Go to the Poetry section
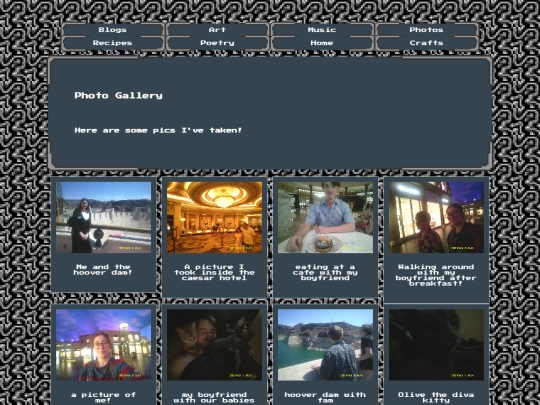Viewport: 540px width, 405px height. click(x=217, y=43)
